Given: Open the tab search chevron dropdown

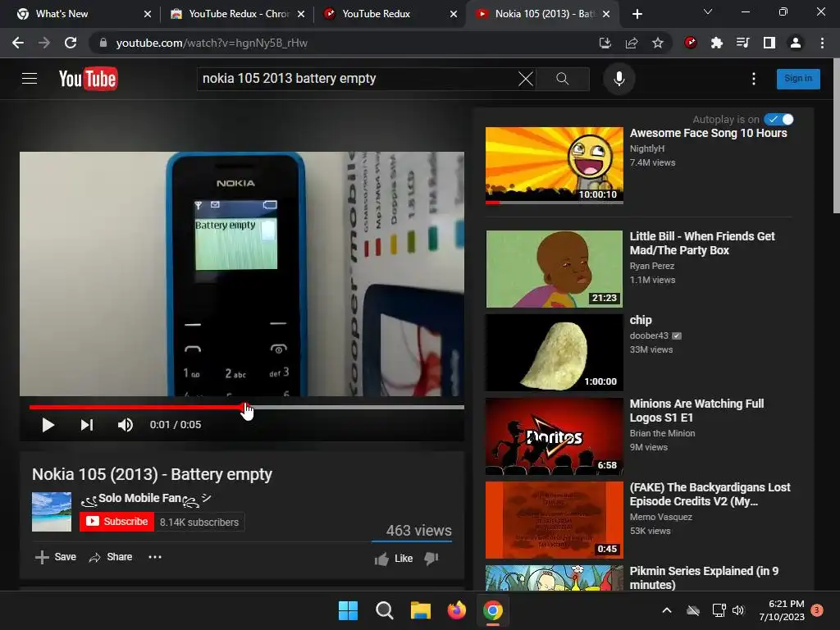Looking at the screenshot, I should (708, 11).
